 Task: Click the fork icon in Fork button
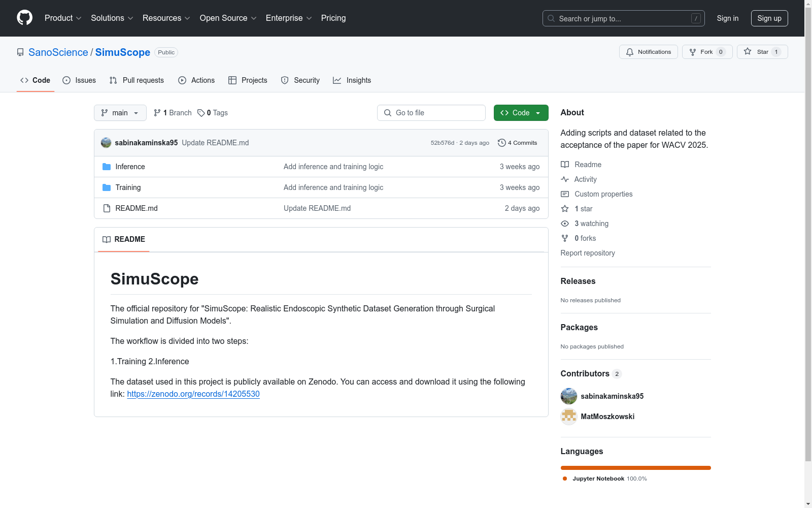(693, 52)
